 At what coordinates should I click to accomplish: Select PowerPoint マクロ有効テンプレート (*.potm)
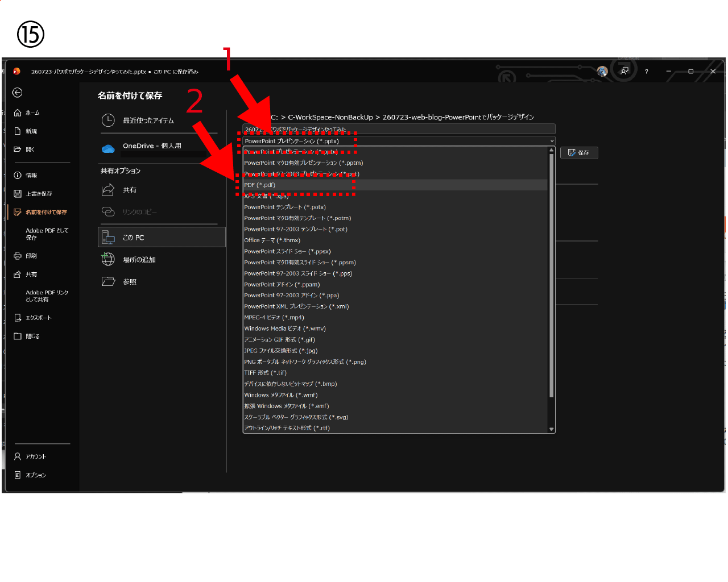[x=395, y=218]
